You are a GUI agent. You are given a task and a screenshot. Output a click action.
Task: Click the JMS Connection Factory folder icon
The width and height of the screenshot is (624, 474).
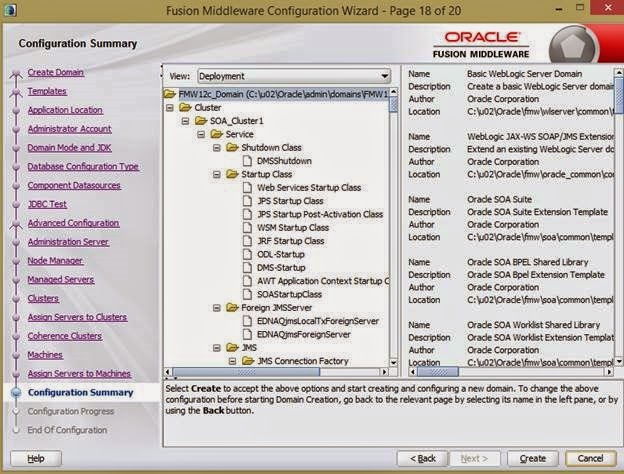tap(248, 361)
